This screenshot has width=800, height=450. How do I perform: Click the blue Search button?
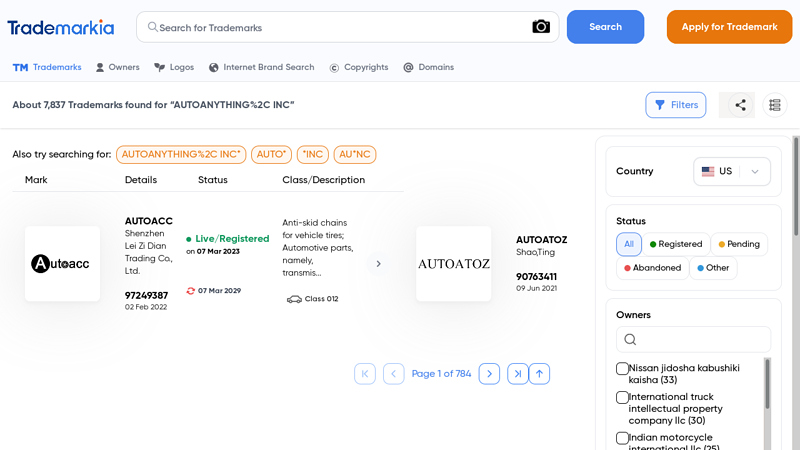605,27
